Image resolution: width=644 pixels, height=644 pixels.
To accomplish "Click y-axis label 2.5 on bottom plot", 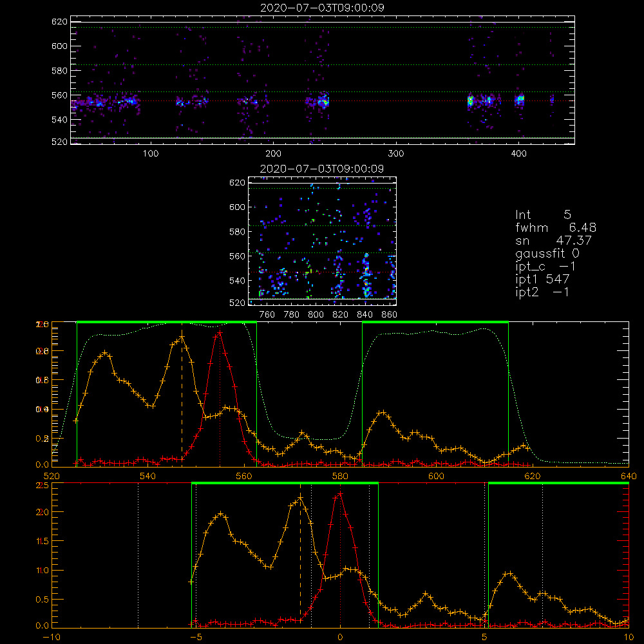I will (43, 486).
